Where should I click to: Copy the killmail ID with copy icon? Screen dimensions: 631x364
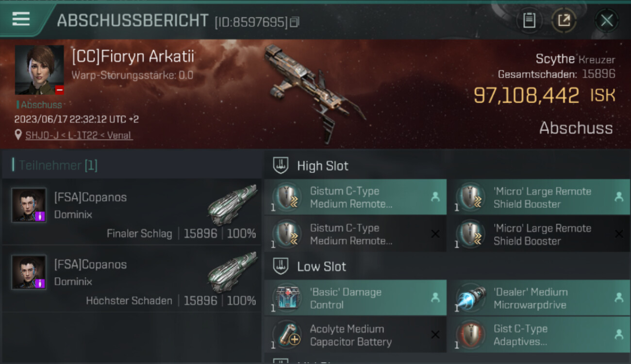(295, 22)
